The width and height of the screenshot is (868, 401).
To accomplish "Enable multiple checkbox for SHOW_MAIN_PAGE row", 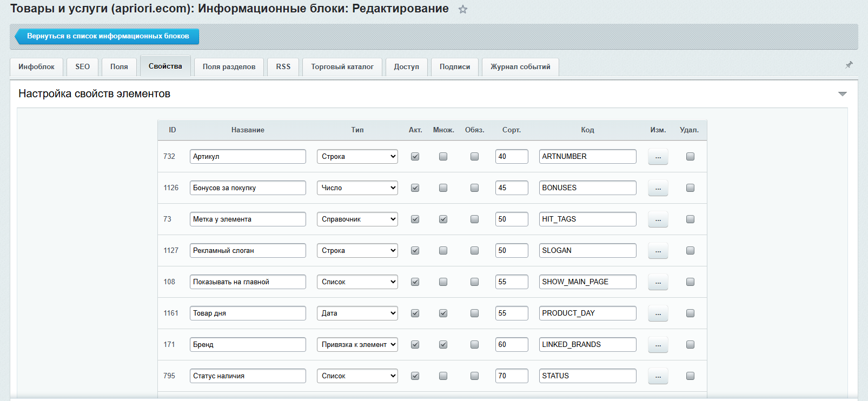I will [443, 282].
